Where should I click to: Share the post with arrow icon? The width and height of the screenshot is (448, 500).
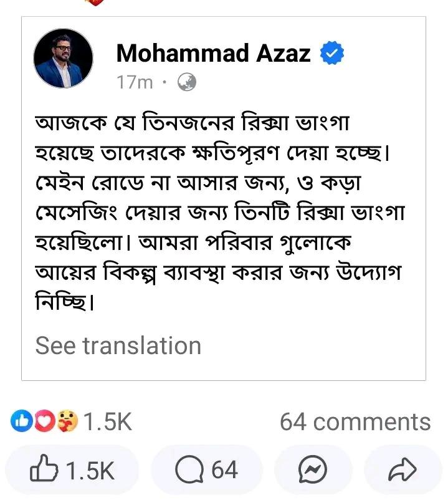[x=403, y=469]
